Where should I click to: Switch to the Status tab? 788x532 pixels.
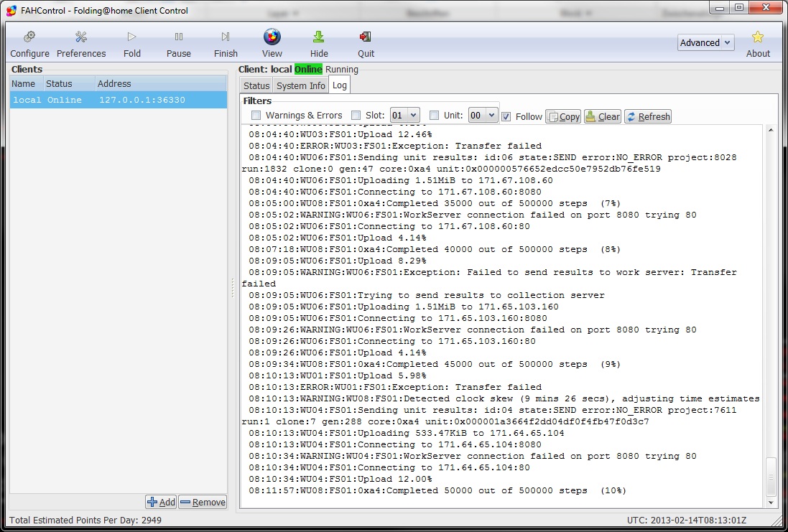(x=256, y=86)
